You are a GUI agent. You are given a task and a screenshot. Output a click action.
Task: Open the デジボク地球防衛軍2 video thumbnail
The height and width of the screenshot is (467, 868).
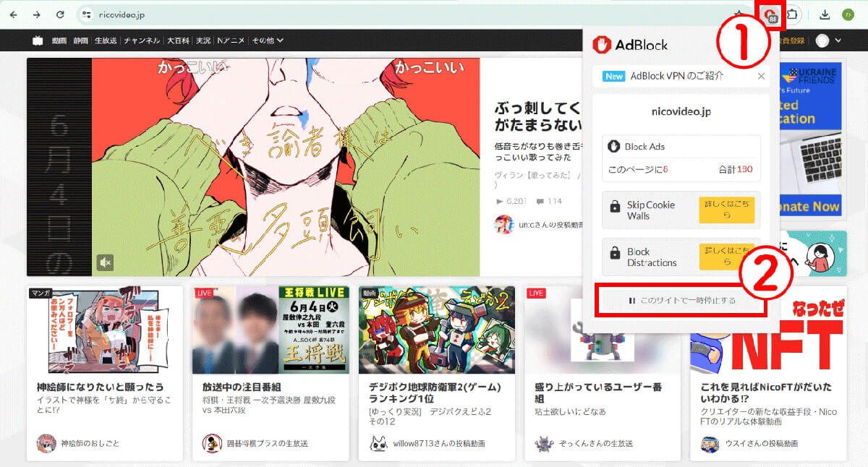[436, 329]
